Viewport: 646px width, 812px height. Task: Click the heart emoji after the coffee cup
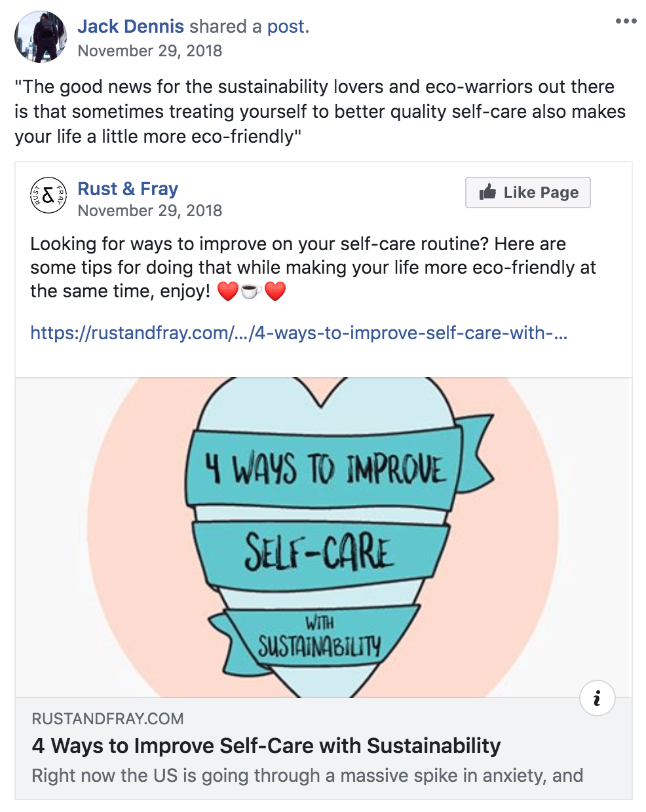coord(275,291)
